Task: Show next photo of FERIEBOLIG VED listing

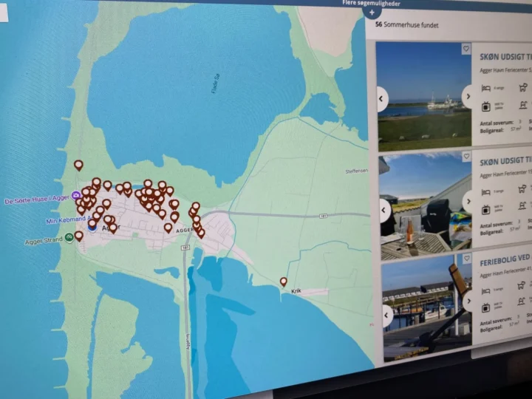Action: pyautogui.click(x=468, y=301)
